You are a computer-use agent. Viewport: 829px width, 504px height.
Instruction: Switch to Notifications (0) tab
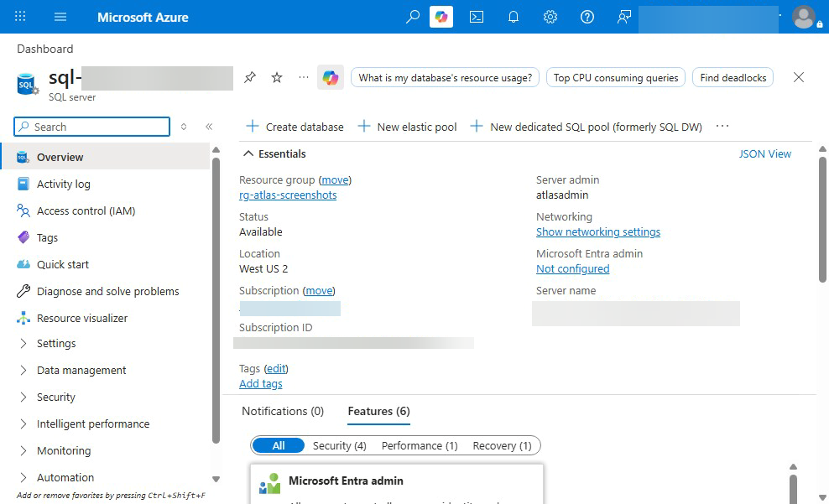tap(283, 411)
